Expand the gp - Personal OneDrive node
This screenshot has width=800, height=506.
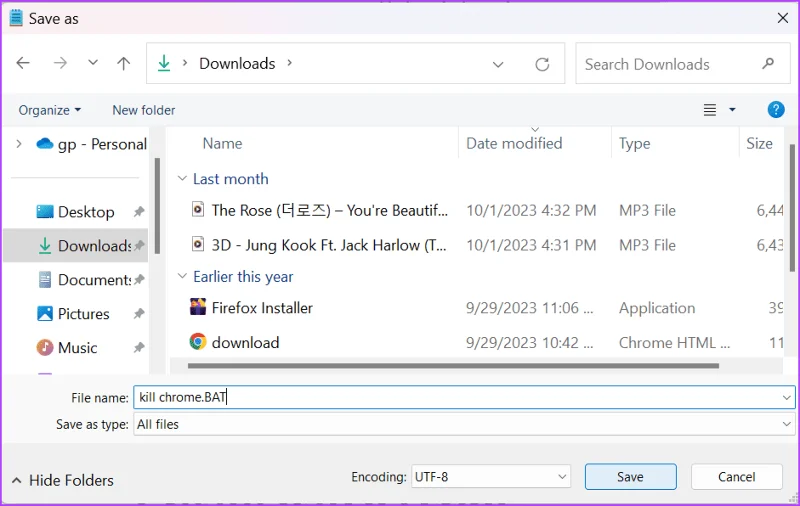pos(19,144)
